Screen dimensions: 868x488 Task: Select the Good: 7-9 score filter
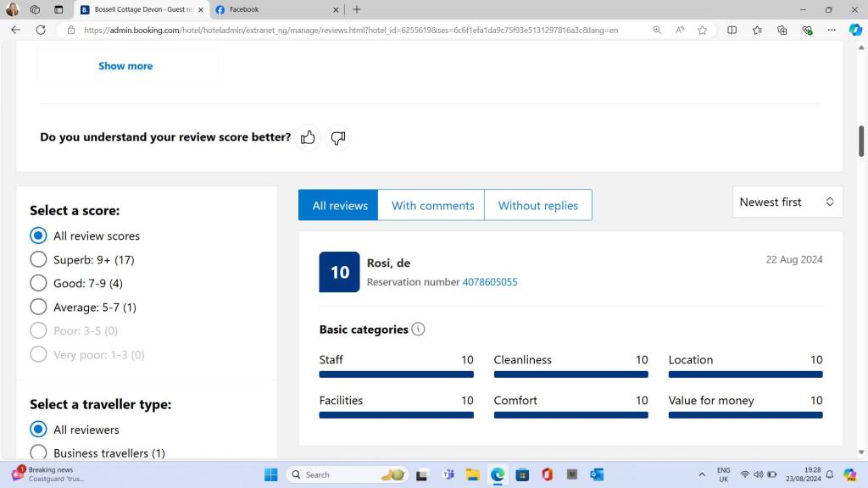pyautogui.click(x=38, y=283)
